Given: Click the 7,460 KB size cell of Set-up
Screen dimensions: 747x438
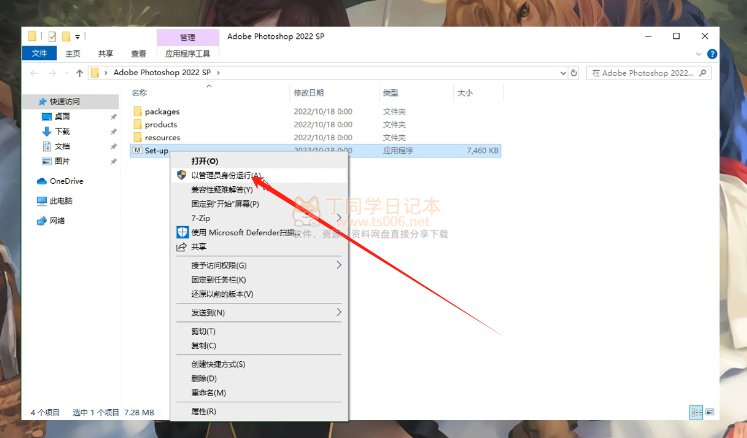Looking at the screenshot, I should tap(483, 150).
